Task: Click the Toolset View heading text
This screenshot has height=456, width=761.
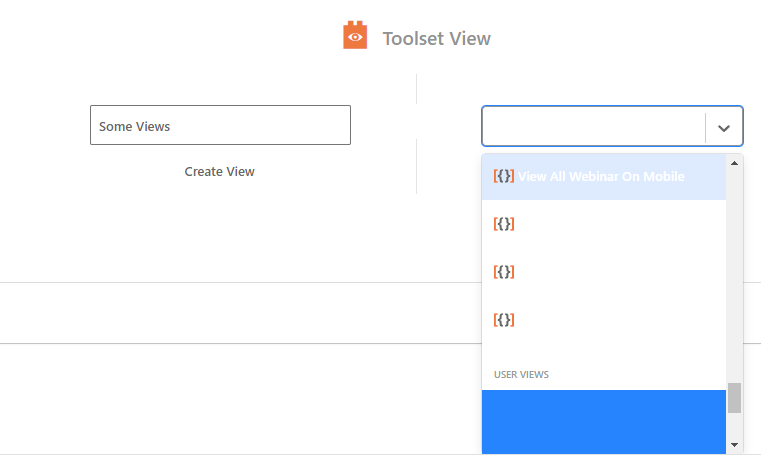Action: [436, 39]
